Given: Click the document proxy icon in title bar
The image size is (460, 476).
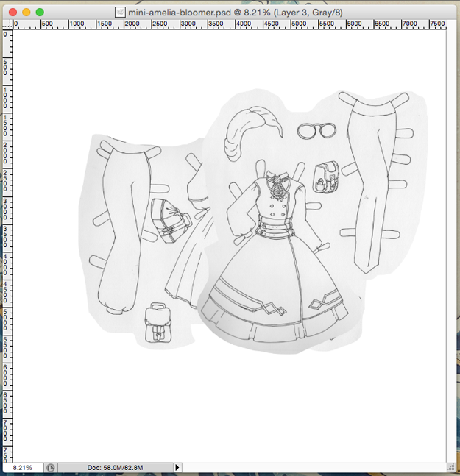Looking at the screenshot, I should click(x=120, y=13).
